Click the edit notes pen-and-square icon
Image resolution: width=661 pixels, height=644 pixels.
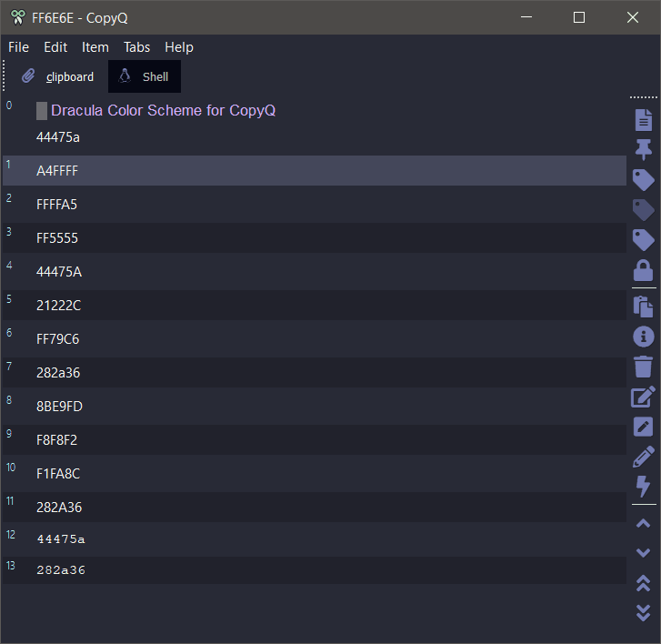tap(644, 397)
